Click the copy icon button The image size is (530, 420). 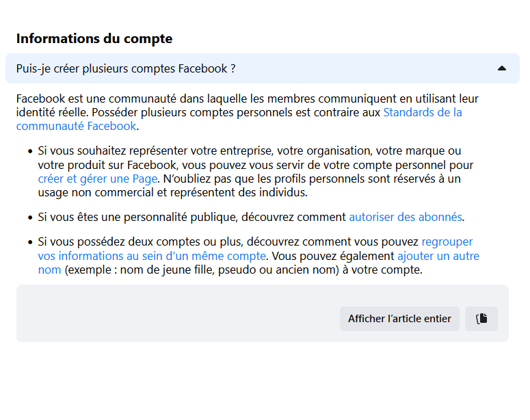(x=481, y=319)
